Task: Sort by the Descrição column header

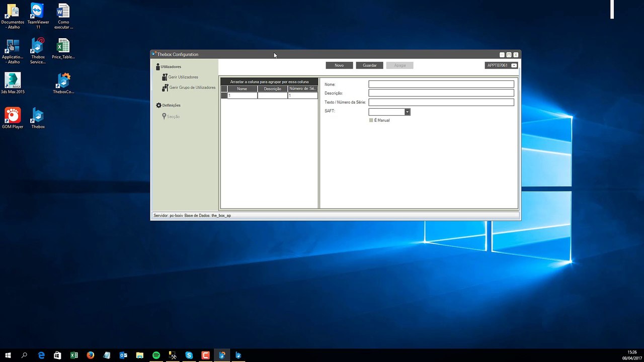Action: (x=272, y=88)
